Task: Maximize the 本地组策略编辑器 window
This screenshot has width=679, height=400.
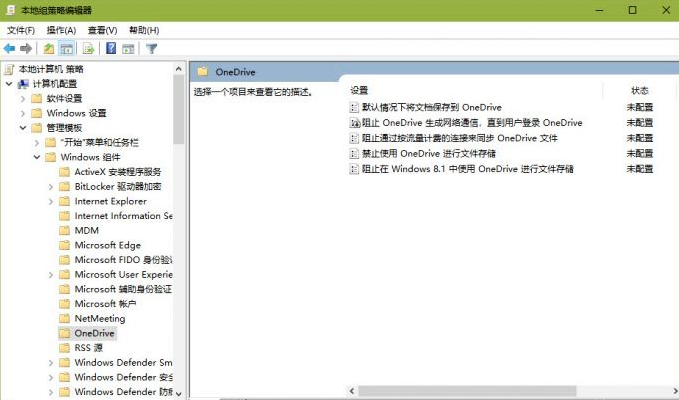Action: coord(632,10)
